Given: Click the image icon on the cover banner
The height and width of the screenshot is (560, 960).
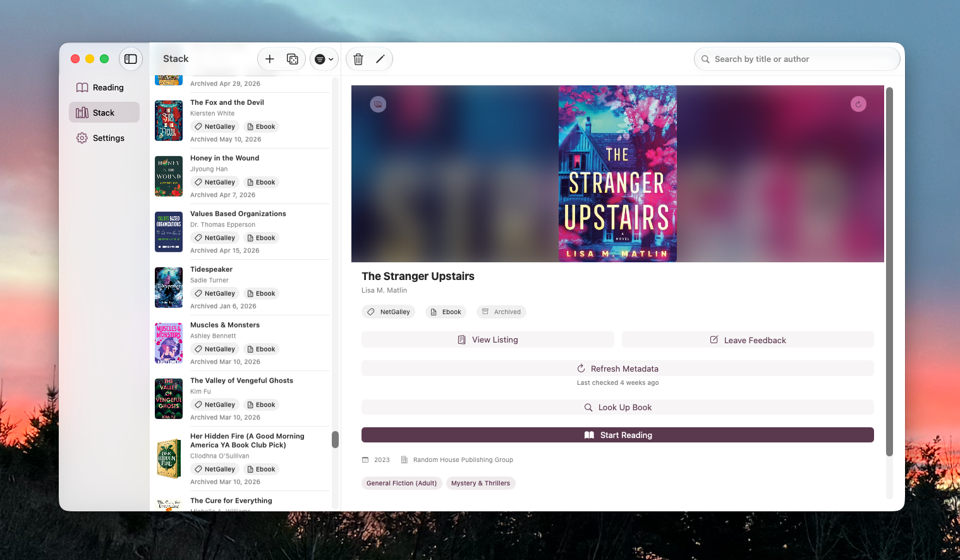Looking at the screenshot, I should pyautogui.click(x=378, y=104).
